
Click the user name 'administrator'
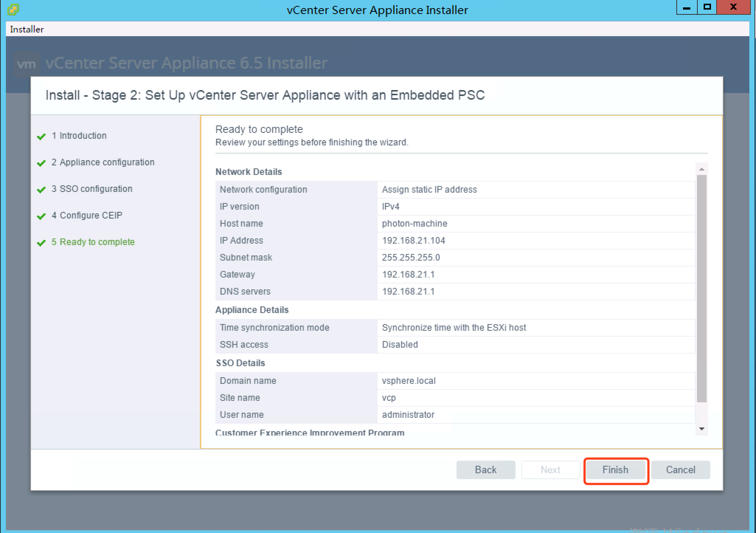click(x=408, y=415)
